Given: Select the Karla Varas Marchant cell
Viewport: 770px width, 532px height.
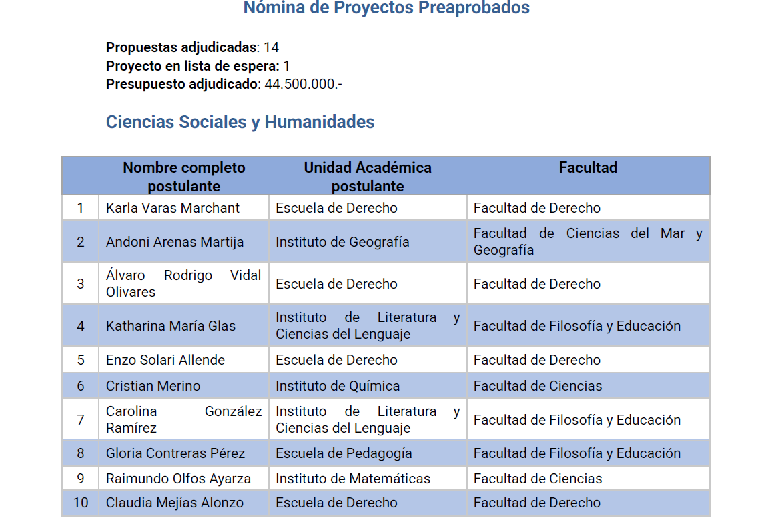Looking at the screenshot, I should point(172,208).
